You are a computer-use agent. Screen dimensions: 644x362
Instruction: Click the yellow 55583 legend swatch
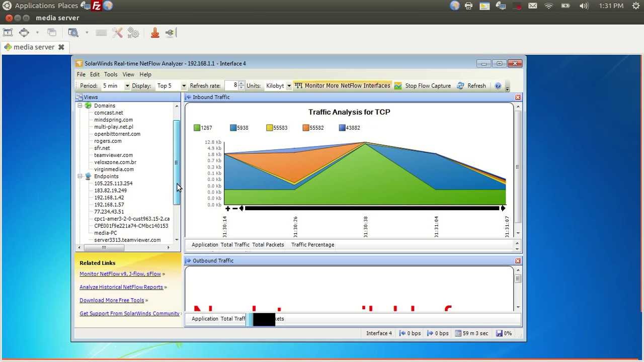coord(270,128)
